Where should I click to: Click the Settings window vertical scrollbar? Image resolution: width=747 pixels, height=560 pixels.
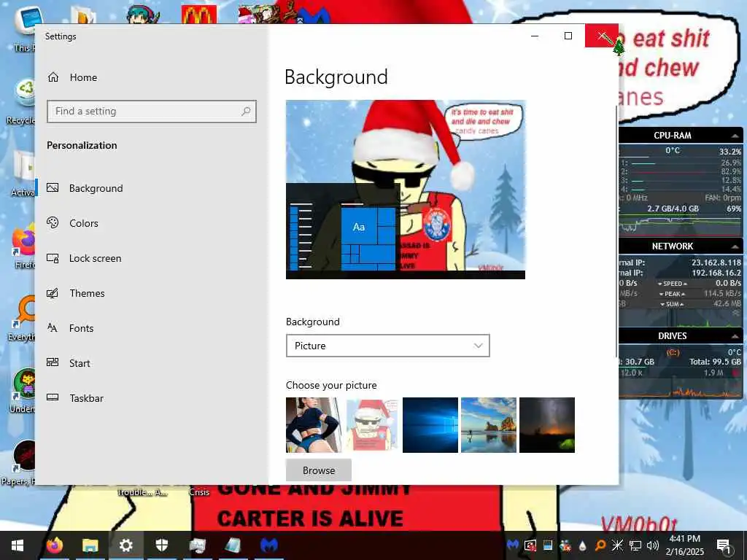tap(616, 231)
